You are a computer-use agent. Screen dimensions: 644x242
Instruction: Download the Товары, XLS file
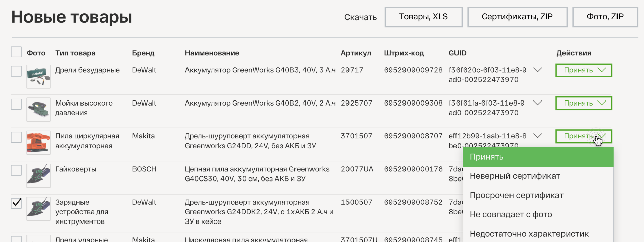click(x=423, y=17)
